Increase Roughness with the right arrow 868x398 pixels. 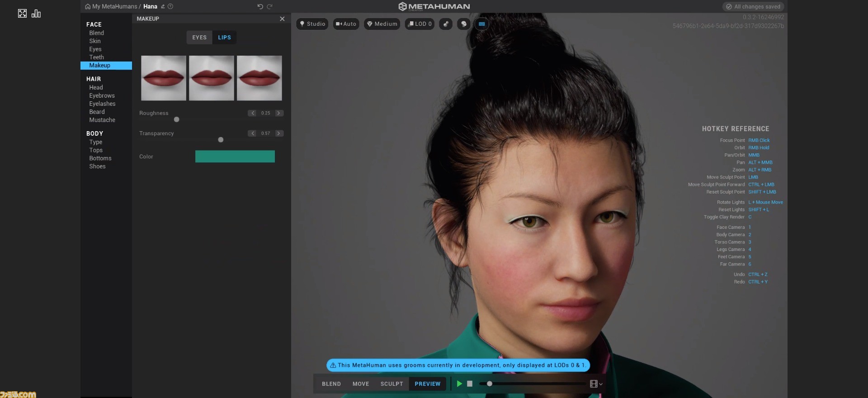point(279,113)
